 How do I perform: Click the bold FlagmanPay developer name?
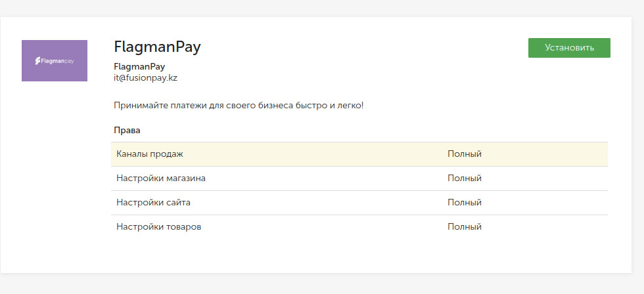[x=139, y=66]
